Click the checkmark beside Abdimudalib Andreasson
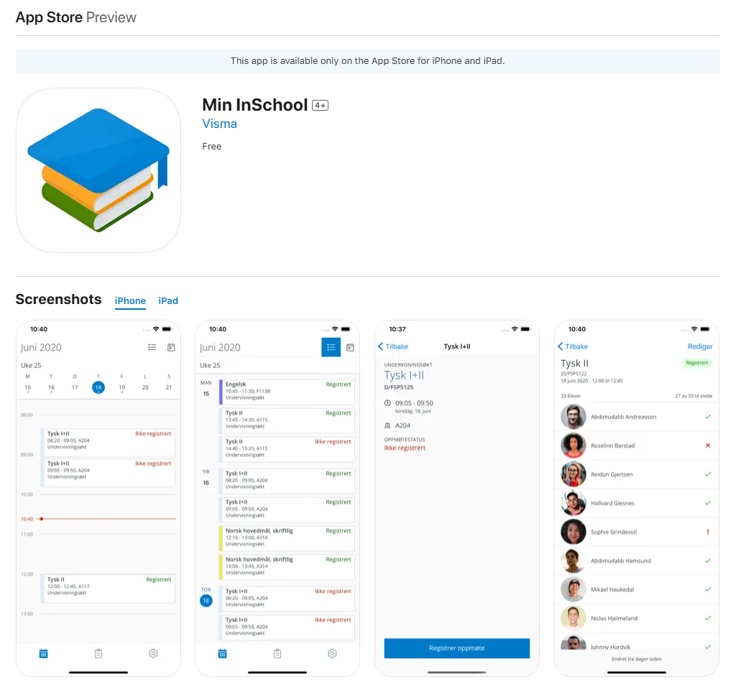The width and height of the screenshot is (741, 700). [707, 417]
